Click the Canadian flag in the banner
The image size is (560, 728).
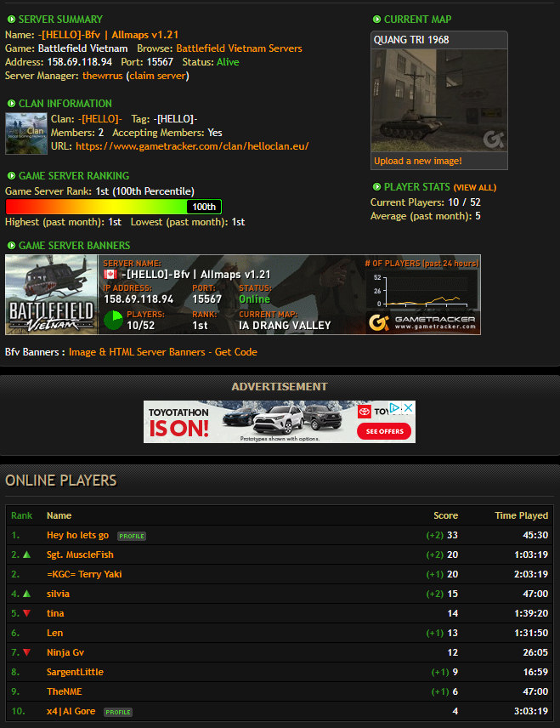[110, 275]
